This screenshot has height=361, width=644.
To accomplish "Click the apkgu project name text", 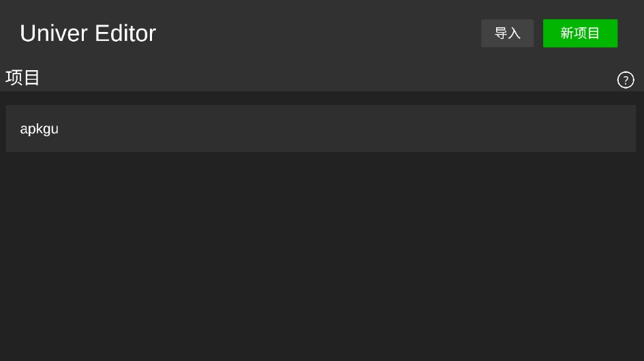I will (x=39, y=129).
